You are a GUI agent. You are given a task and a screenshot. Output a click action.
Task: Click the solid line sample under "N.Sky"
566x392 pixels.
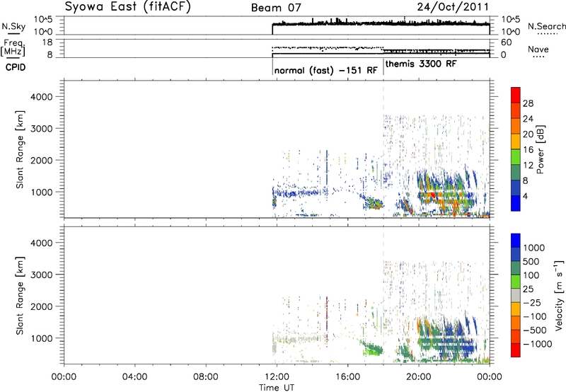pyautogui.click(x=13, y=33)
